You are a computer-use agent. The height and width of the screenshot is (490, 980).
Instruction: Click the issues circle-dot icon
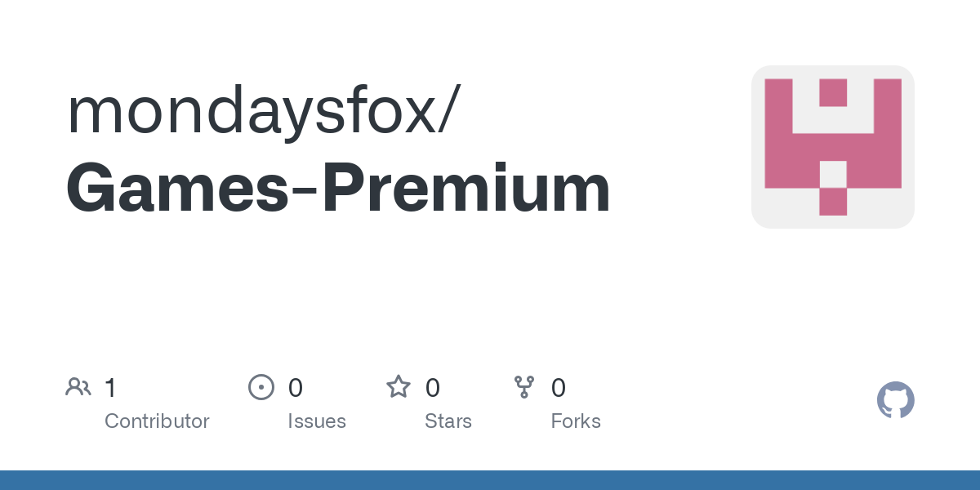pyautogui.click(x=261, y=387)
